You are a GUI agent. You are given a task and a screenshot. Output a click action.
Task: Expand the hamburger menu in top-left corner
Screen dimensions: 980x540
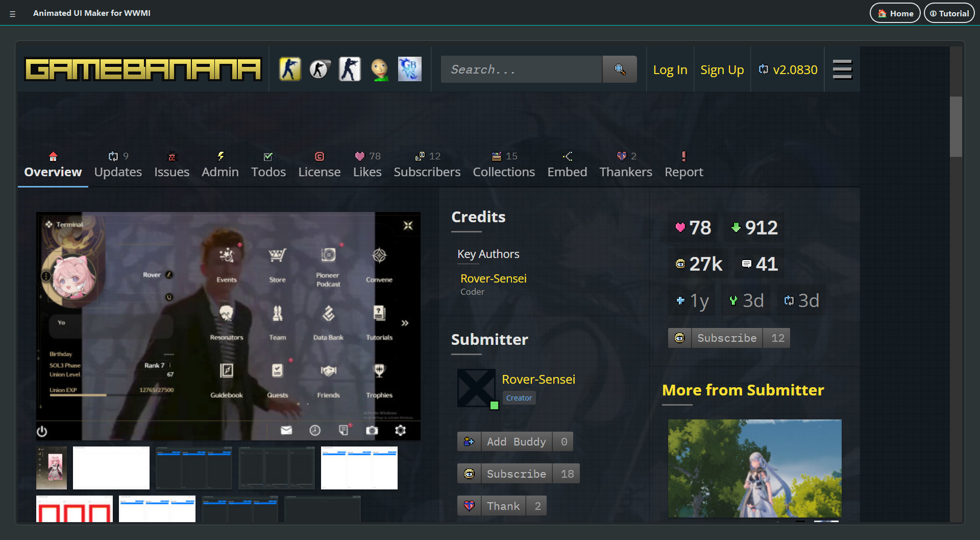tap(13, 13)
